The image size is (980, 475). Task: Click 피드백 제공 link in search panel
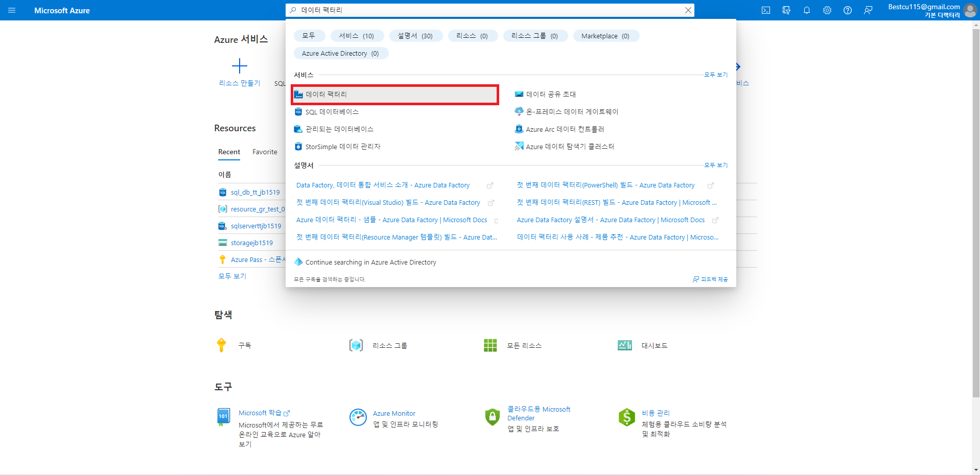click(710, 279)
